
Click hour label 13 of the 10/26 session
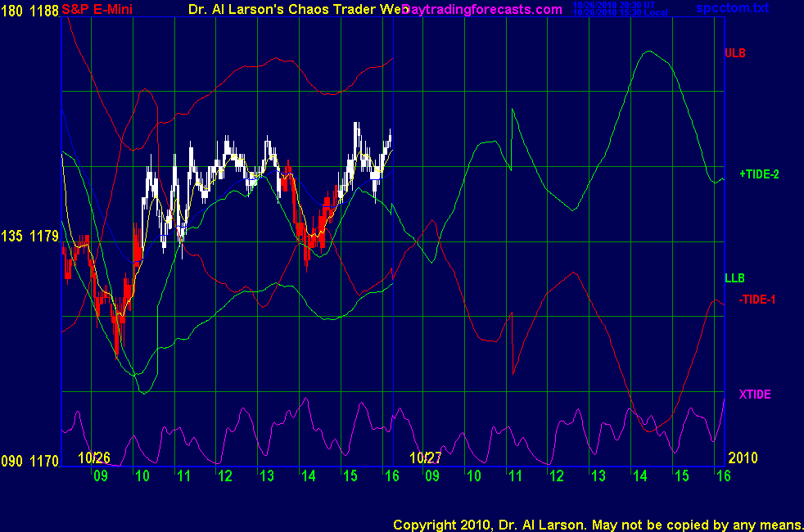pos(267,476)
